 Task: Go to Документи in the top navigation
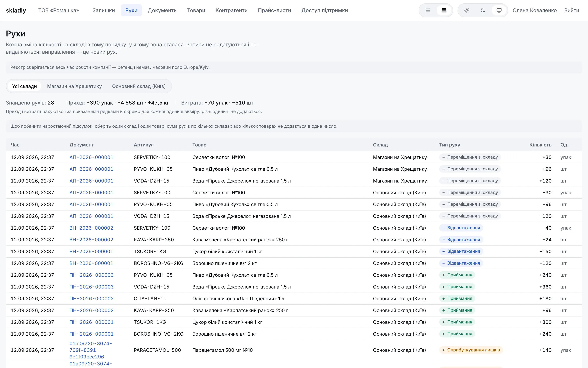point(162,10)
